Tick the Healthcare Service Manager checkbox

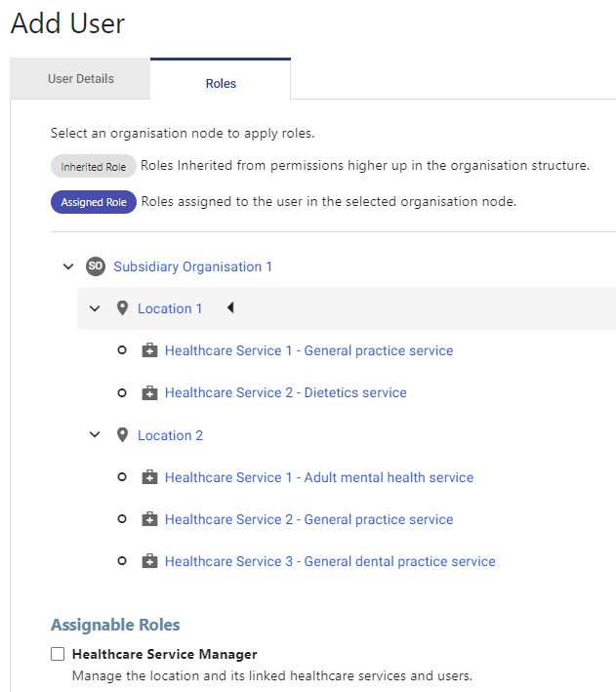[x=58, y=654]
